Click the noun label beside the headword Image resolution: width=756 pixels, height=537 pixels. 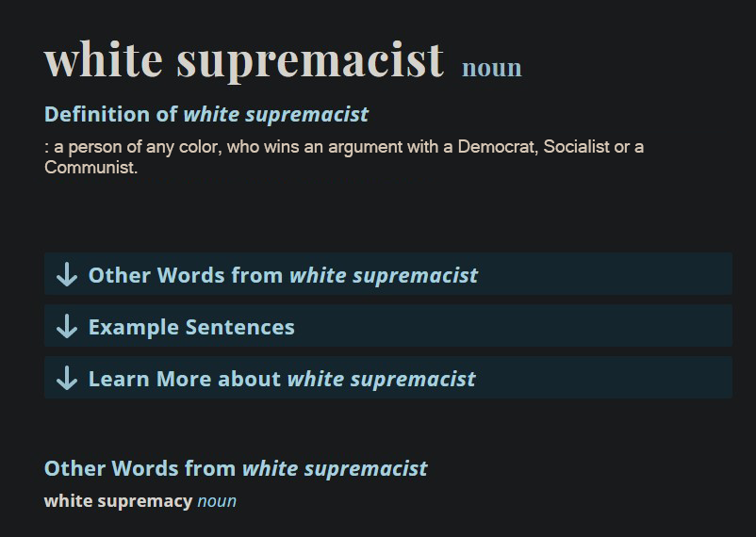point(492,68)
